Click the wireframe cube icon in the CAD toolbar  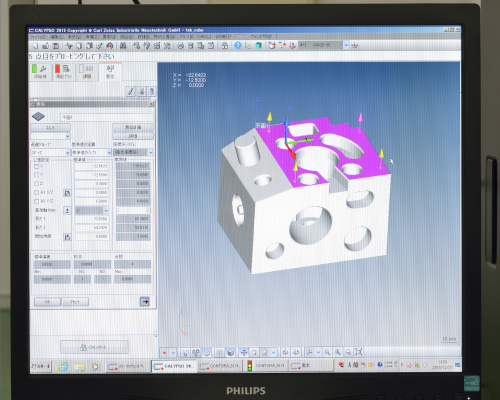(219, 352)
